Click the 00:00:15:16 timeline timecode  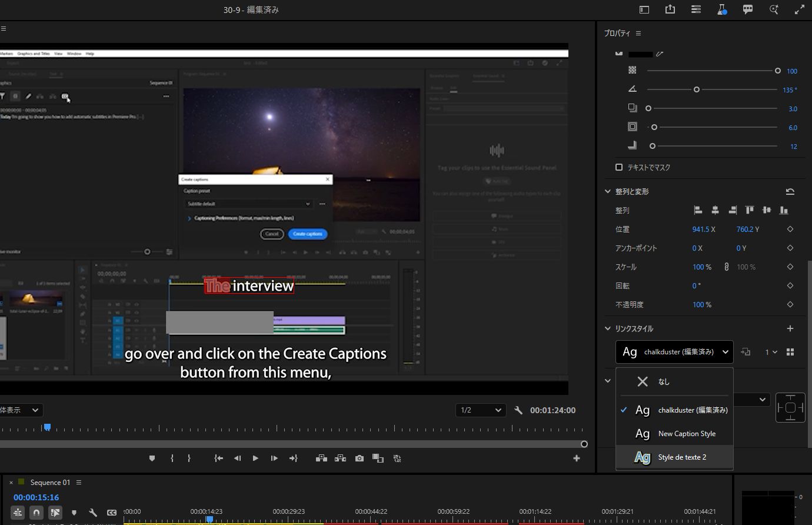tap(36, 497)
